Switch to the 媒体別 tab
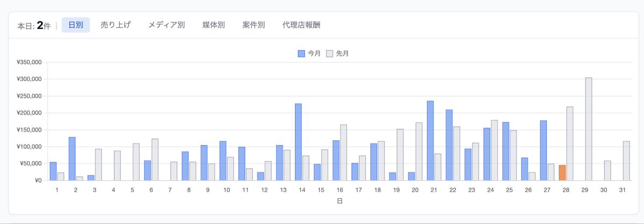The width and height of the screenshot is (644, 224). (214, 25)
